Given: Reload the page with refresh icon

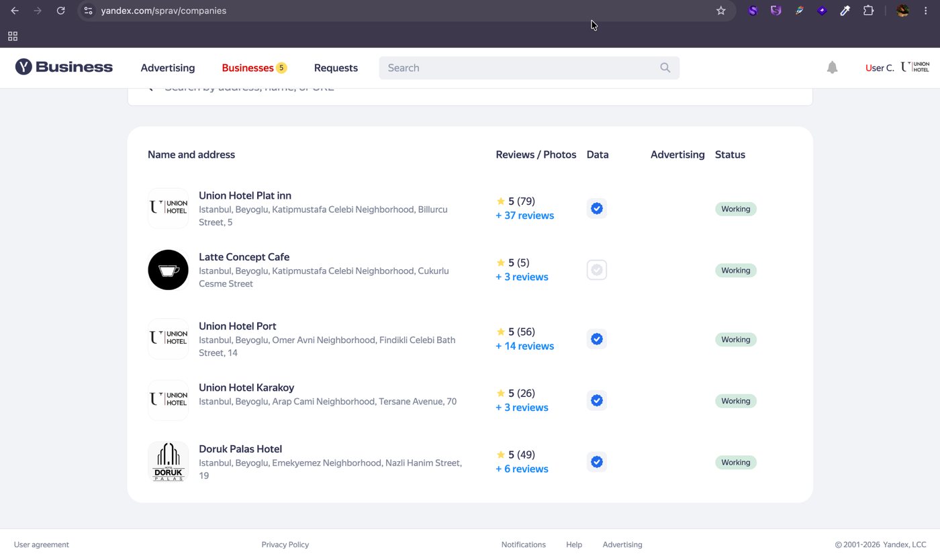Looking at the screenshot, I should [60, 11].
